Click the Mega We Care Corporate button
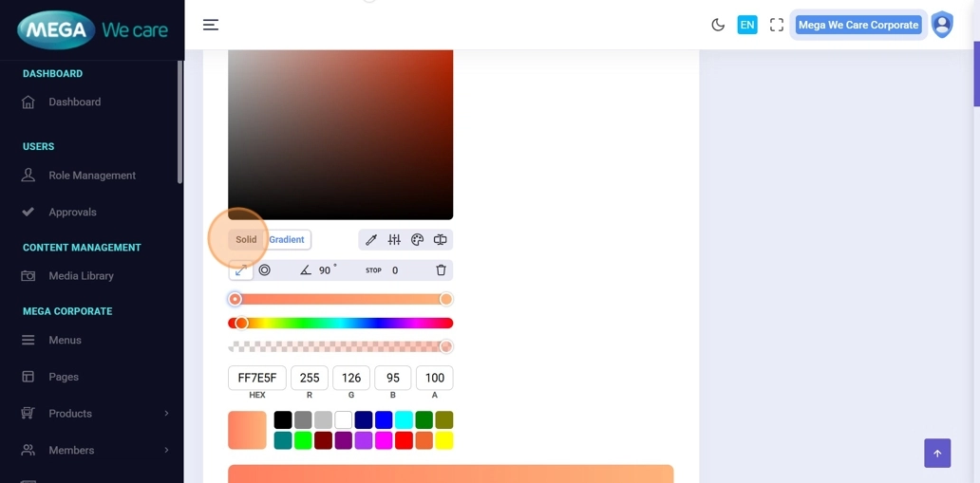This screenshot has height=483, width=980. [x=857, y=25]
